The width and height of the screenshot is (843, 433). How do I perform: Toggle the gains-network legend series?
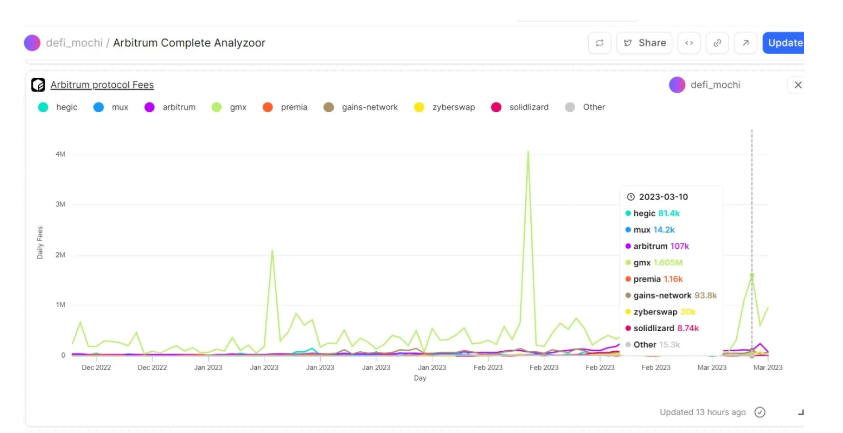click(x=361, y=107)
